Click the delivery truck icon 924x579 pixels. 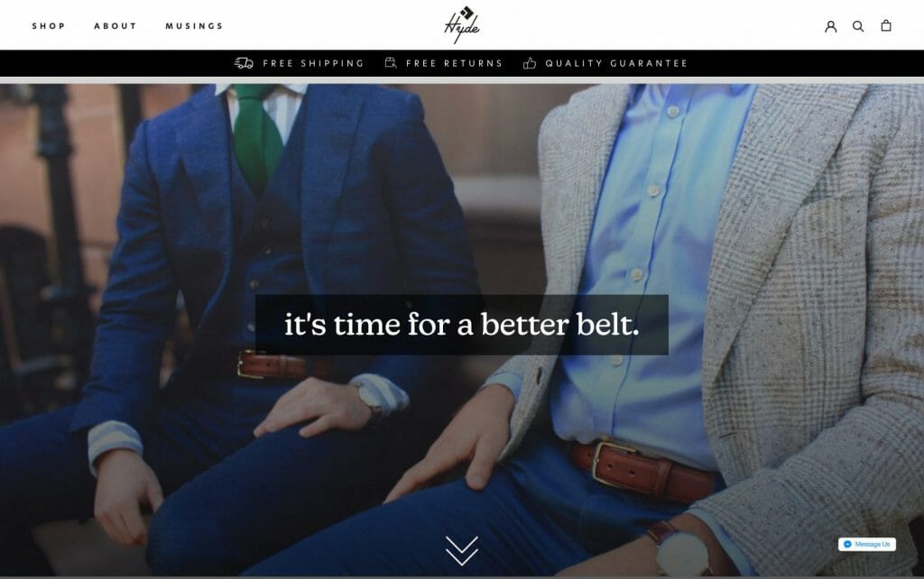[244, 63]
